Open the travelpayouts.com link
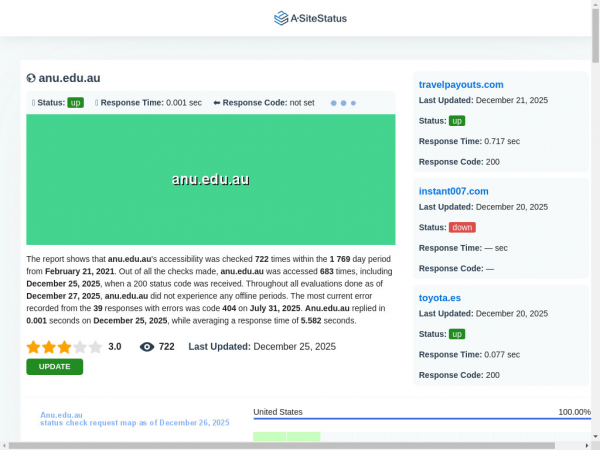This screenshot has height=450, width=600. point(460,85)
